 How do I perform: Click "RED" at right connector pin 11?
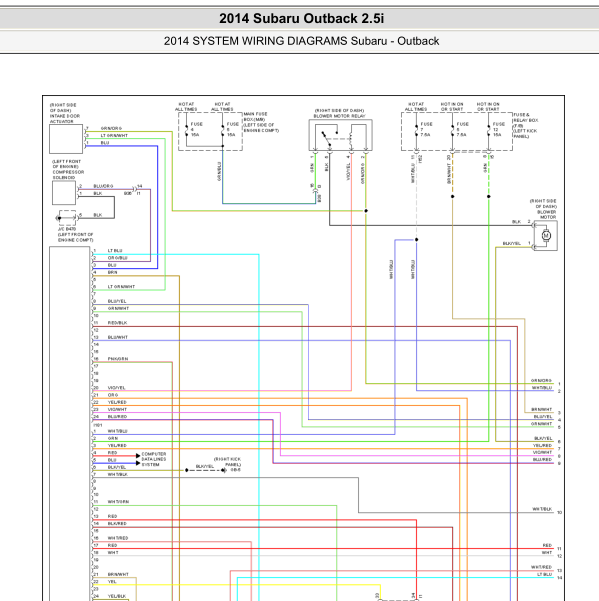[547, 545]
